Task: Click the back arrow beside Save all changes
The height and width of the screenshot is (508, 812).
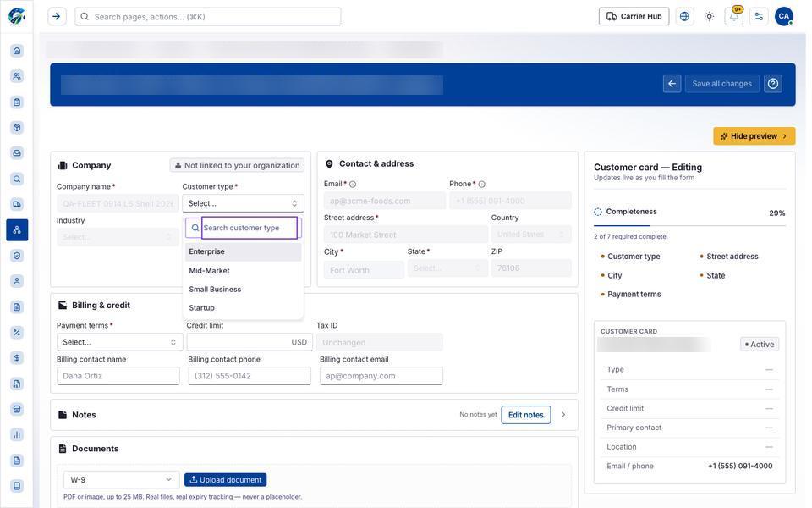Action: click(672, 84)
